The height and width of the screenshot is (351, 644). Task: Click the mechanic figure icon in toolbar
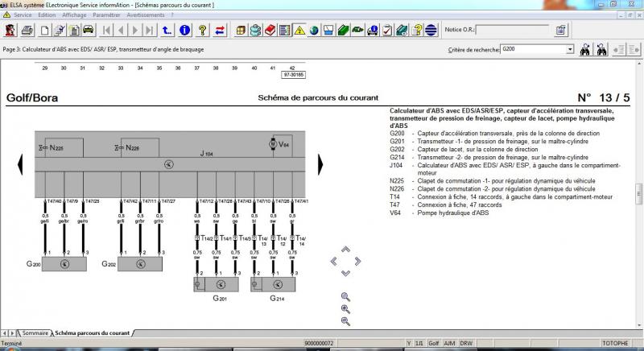tap(10, 30)
